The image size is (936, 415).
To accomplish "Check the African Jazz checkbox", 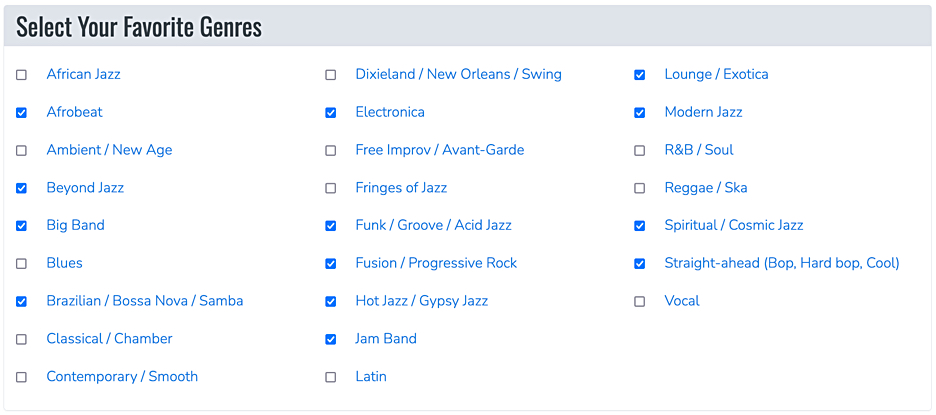I will coord(21,75).
